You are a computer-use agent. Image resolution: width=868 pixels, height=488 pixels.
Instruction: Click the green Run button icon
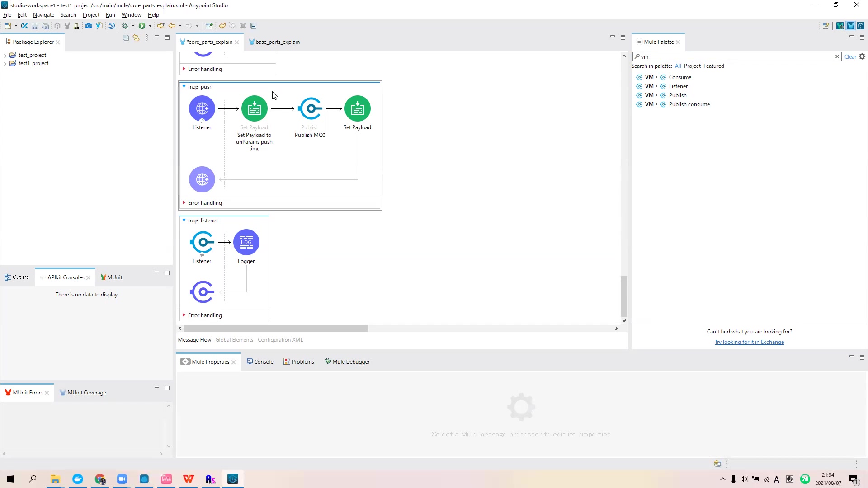(142, 26)
